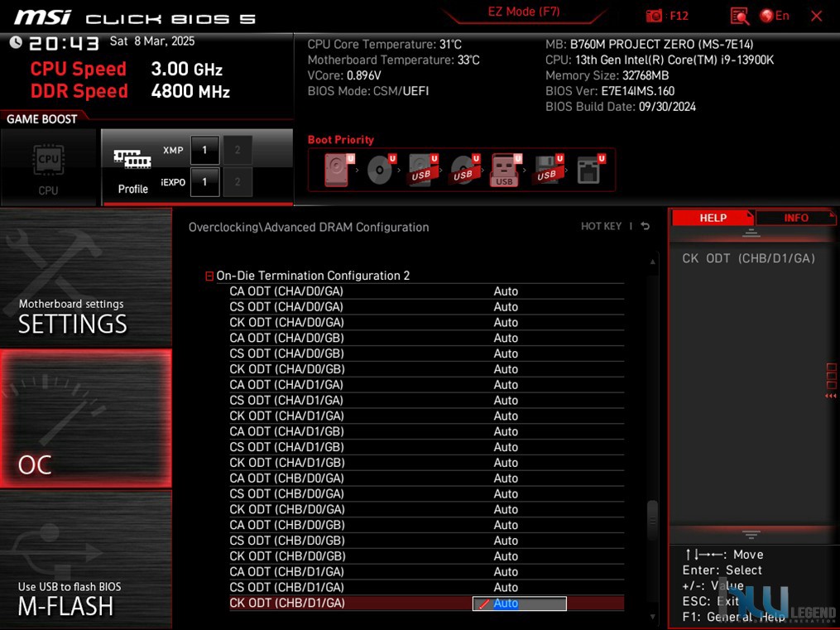Enable iEXPO profile 1
Image resolution: width=840 pixels, height=630 pixels.
204,182
